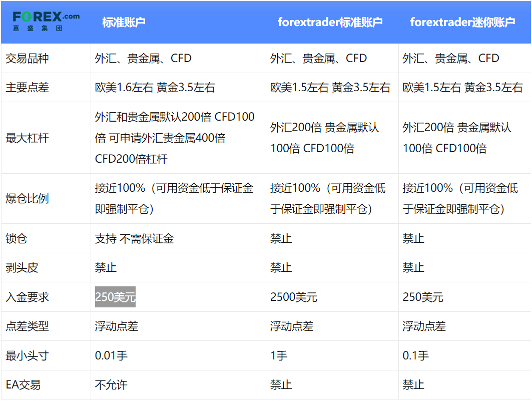Screen dimensions: 532x404
Task: Click the 欧美1.6左右 黄金3.5左右 cell
Action: click(x=155, y=88)
